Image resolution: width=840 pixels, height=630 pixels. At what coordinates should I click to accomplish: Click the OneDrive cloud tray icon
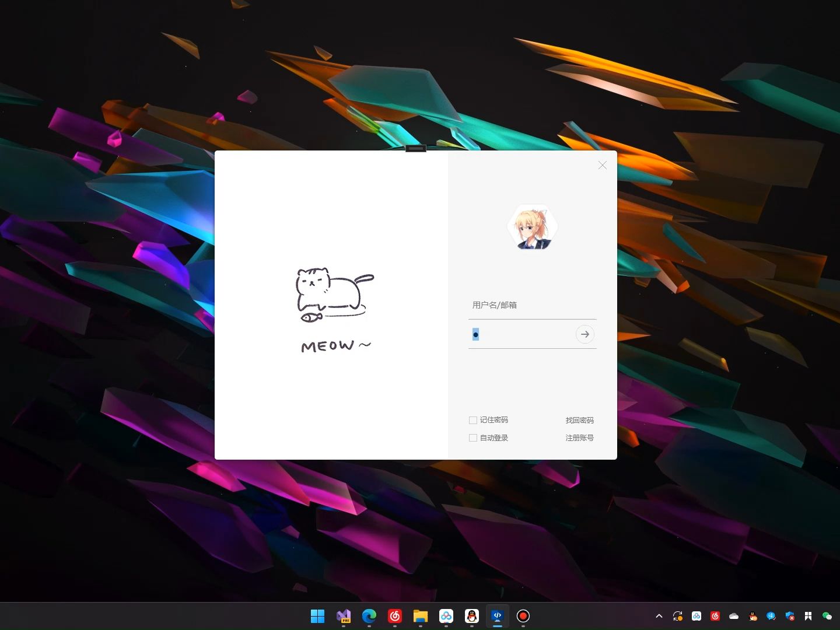coord(734,616)
